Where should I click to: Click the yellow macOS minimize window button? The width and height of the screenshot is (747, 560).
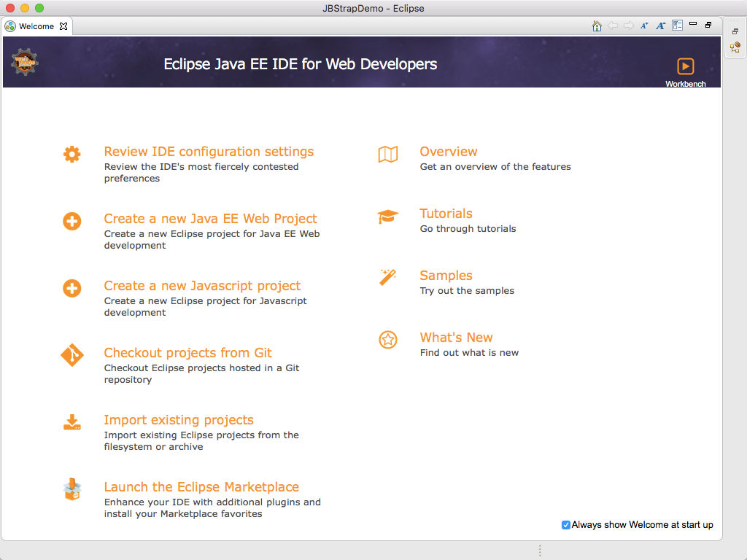(25, 8)
